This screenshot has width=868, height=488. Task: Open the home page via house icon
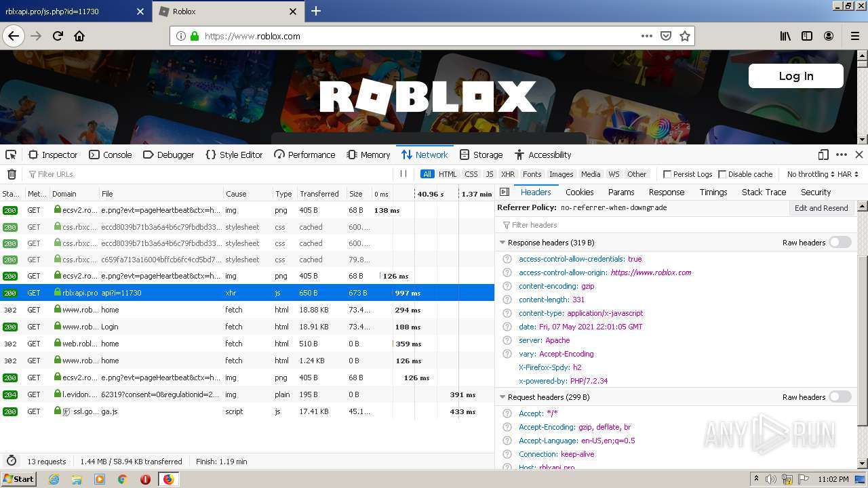[x=79, y=36]
